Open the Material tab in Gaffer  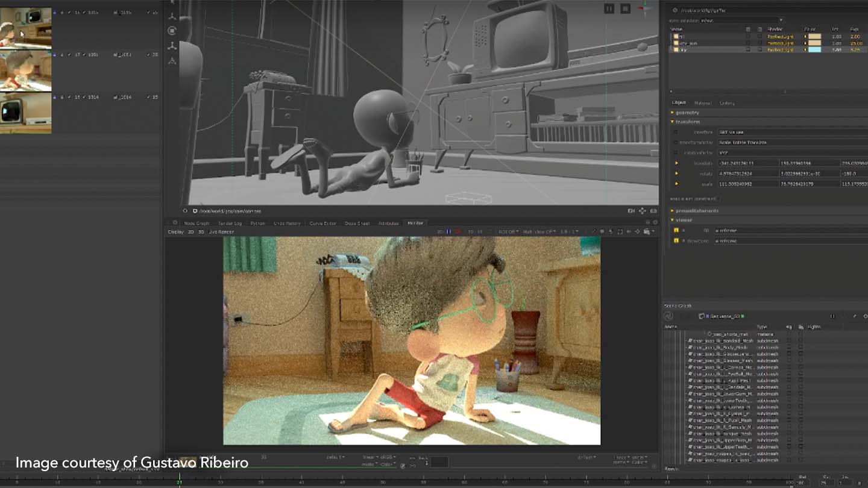coord(702,103)
